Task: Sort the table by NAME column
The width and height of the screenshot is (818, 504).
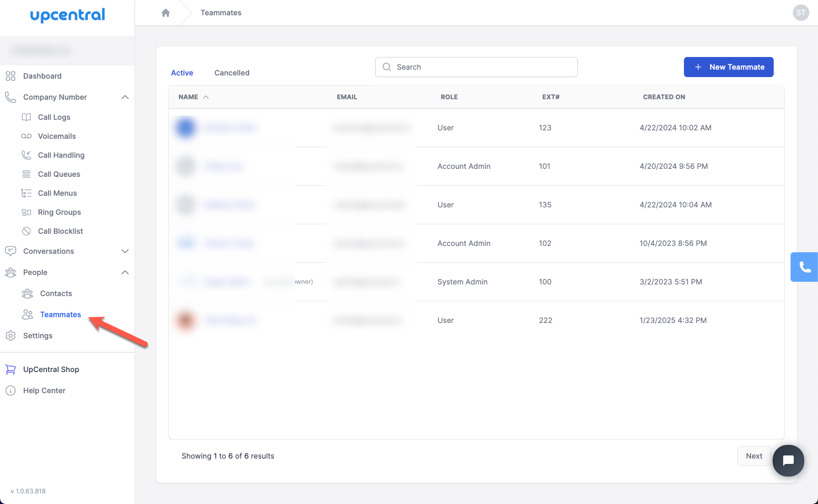Action: pyautogui.click(x=192, y=97)
